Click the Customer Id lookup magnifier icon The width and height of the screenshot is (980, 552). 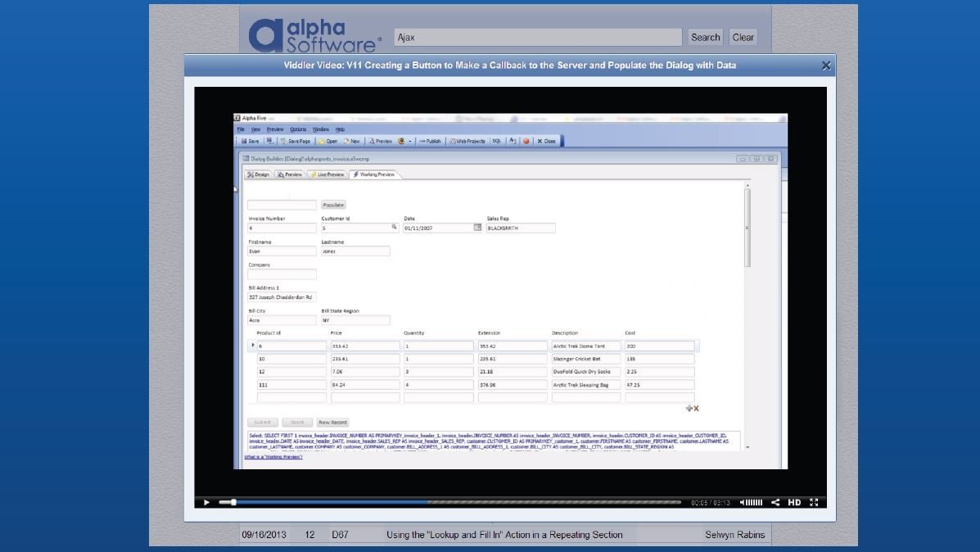click(x=394, y=228)
